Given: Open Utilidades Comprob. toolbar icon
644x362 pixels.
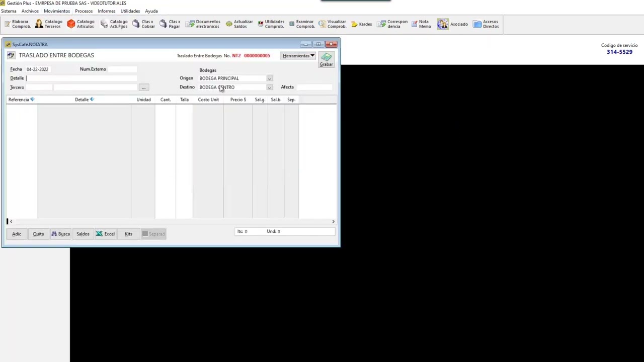Looking at the screenshot, I should pyautogui.click(x=271, y=24).
